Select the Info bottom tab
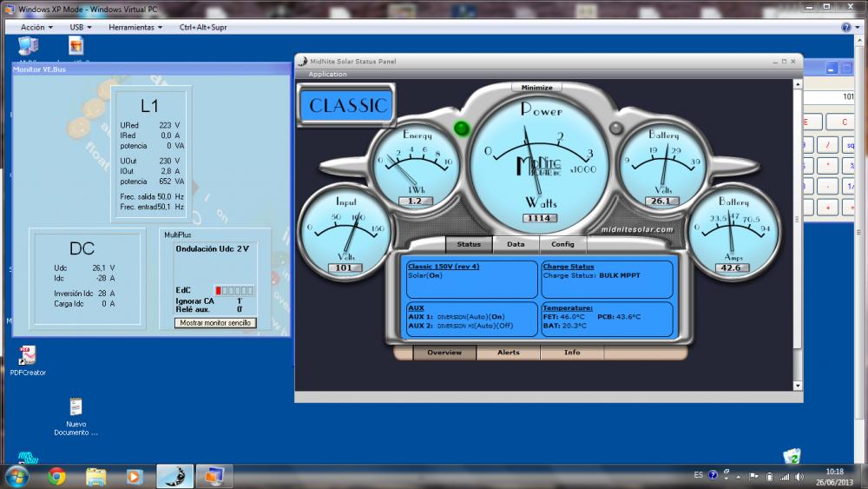Viewport: 868px width, 489px height. (572, 353)
